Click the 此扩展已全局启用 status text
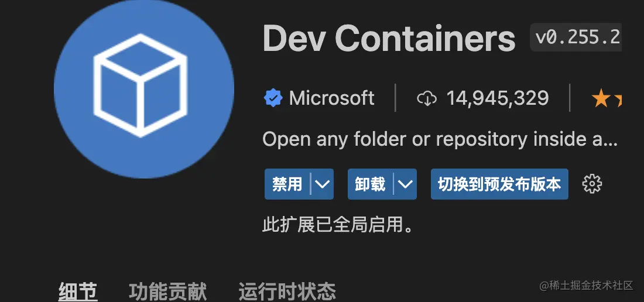Viewport: 644px width, 302px height. pyautogui.click(x=338, y=225)
